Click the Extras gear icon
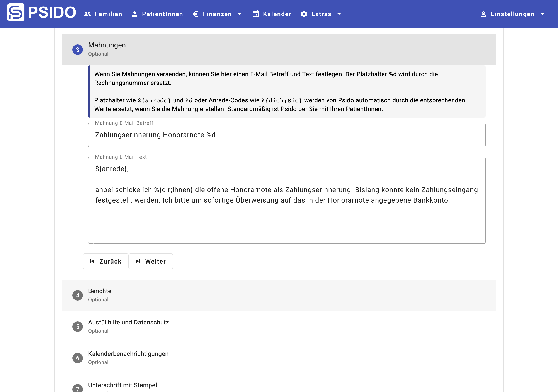The image size is (558, 392). coord(304,14)
